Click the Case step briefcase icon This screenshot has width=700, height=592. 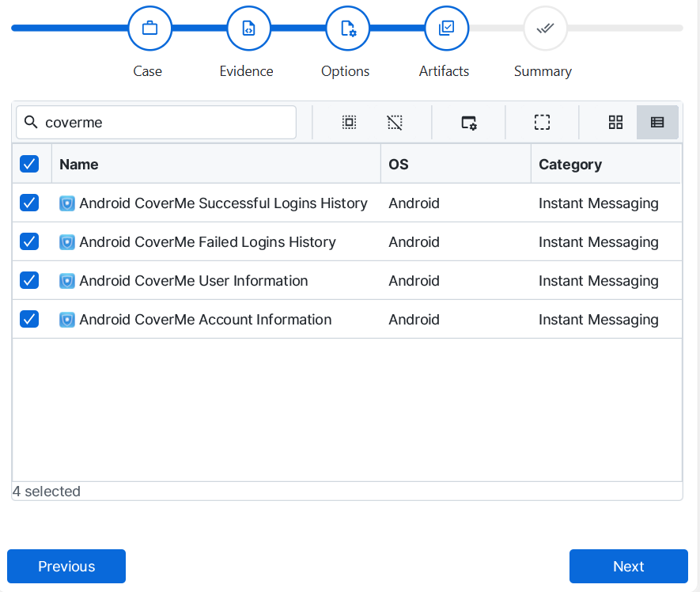(x=149, y=28)
